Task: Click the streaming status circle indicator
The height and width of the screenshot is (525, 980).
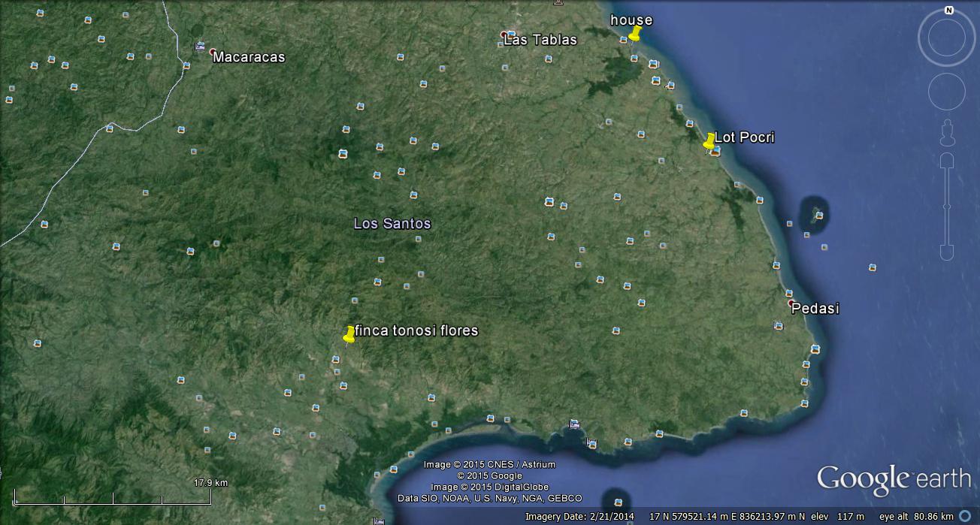Action: point(966,517)
